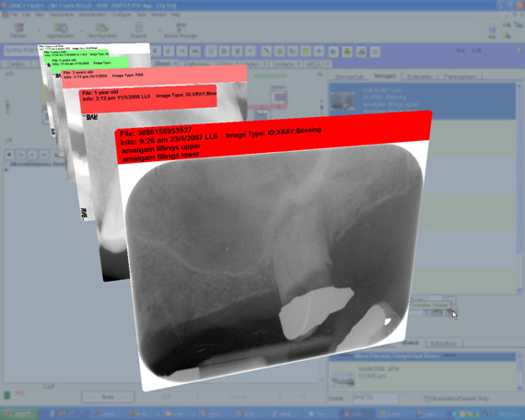This screenshot has height=420, width=525.
Task: Open the Transactions menu
Action: pos(62,15)
